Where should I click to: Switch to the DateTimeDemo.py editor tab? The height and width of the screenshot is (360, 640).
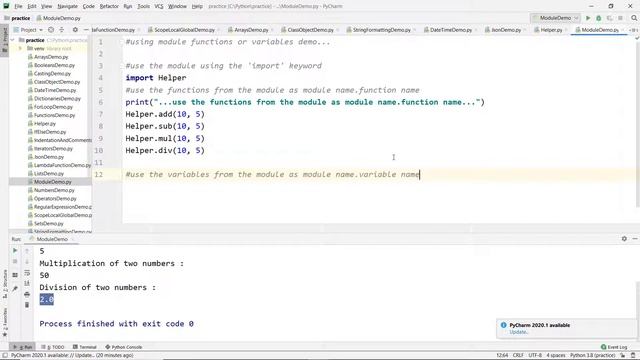pos(450,30)
